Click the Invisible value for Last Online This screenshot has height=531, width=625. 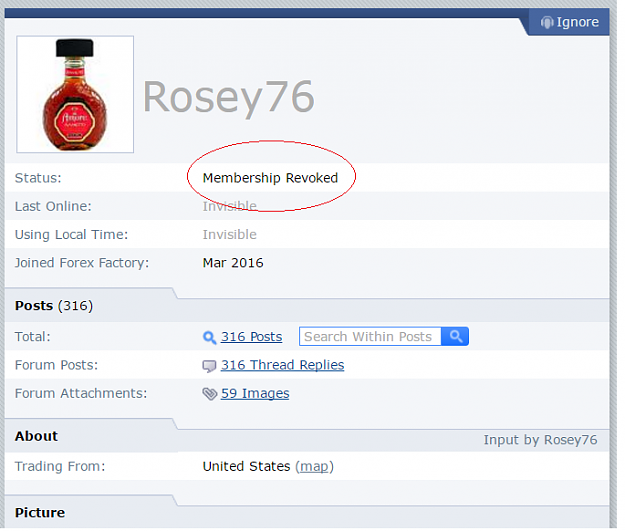[230, 206]
